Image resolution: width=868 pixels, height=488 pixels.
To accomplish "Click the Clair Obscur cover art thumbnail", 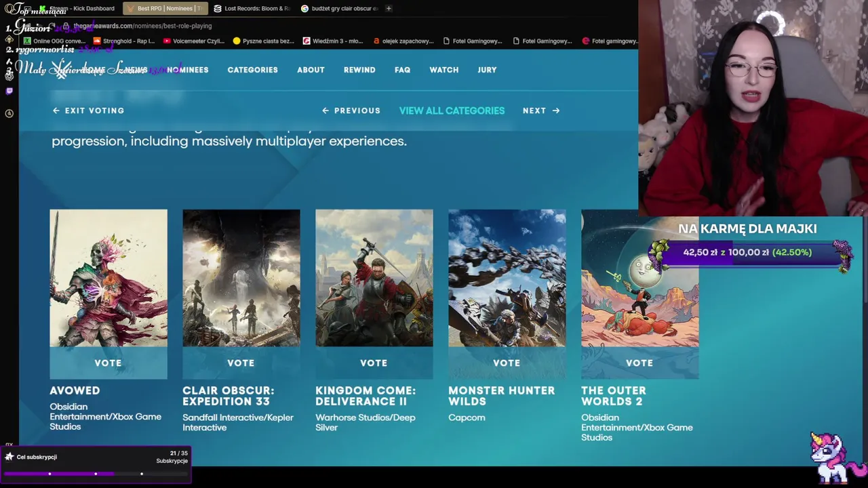I will 241,278.
